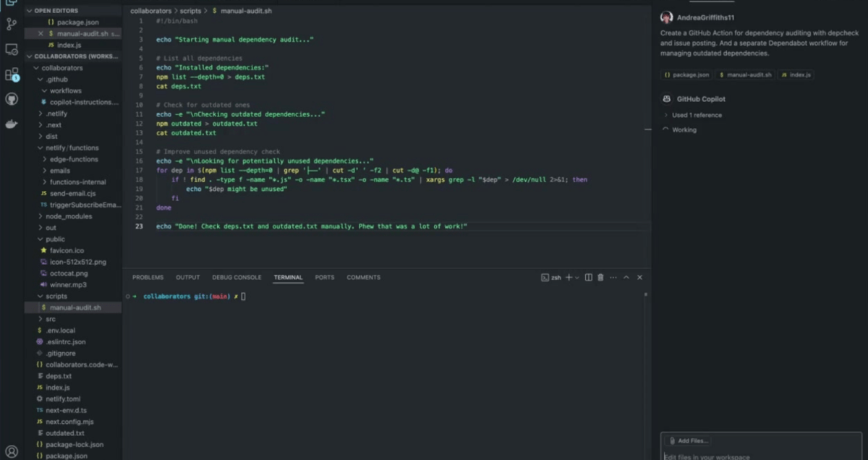Open manual-audit.sh from Open Editors

82,33
